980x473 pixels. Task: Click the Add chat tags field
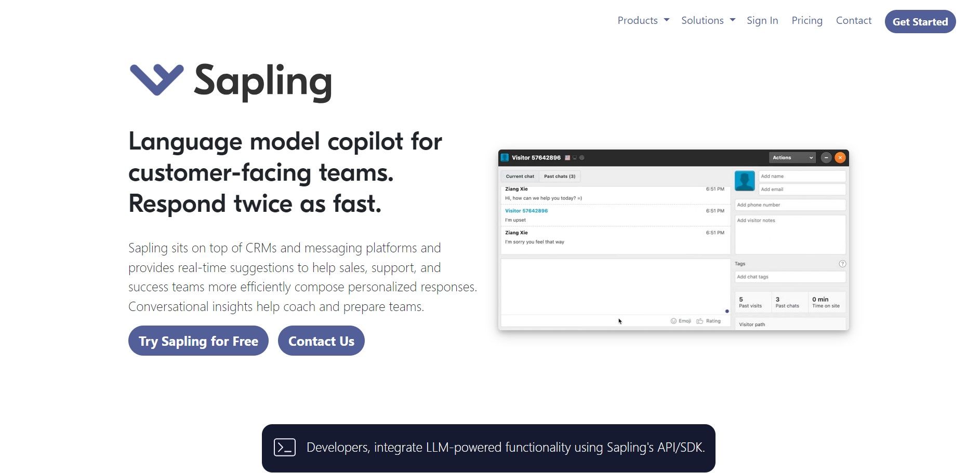click(790, 277)
